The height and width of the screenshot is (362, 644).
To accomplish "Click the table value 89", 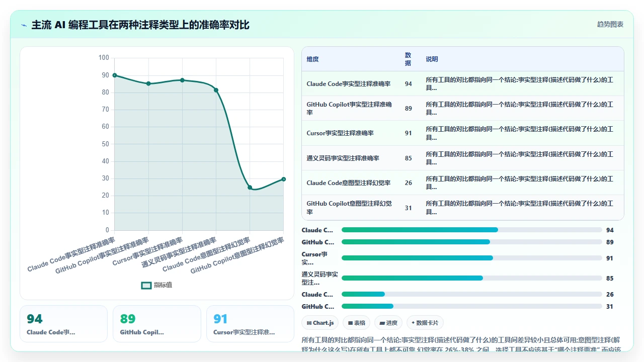I will (408, 109).
